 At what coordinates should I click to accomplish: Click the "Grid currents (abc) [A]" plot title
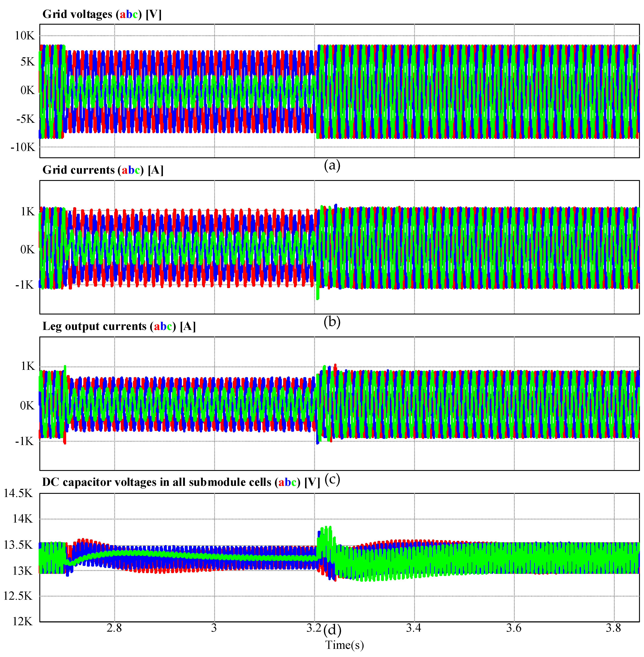tap(103, 170)
